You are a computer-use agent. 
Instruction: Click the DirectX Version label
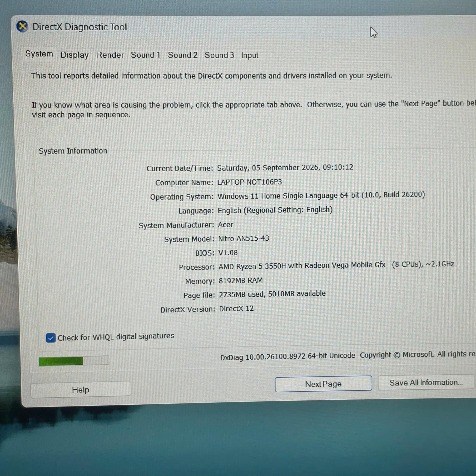point(188,309)
